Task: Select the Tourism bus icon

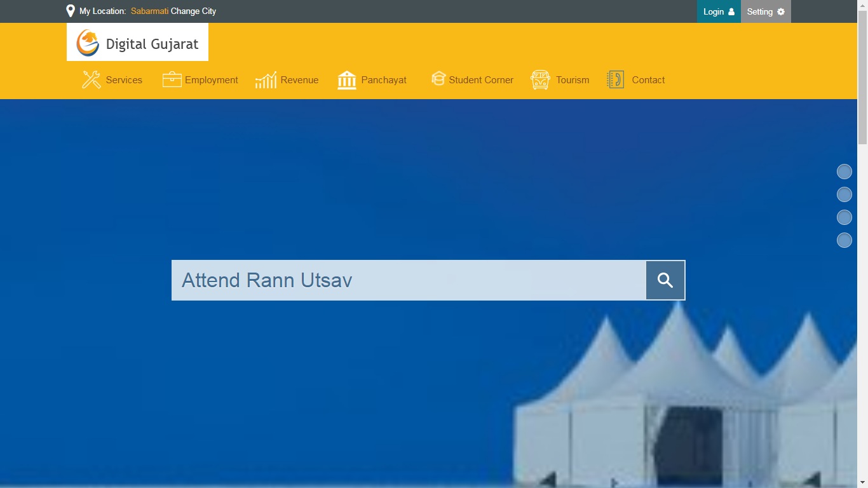Action: click(539, 79)
